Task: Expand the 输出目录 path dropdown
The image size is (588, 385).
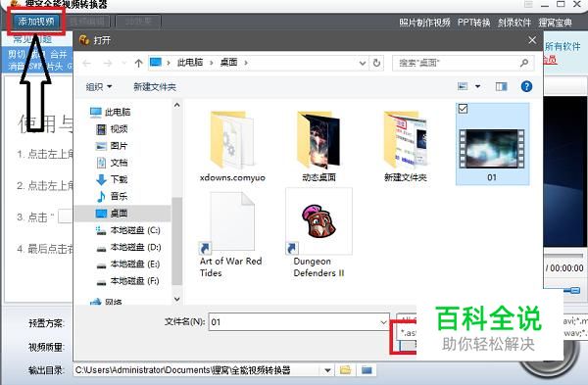Action: point(327,370)
